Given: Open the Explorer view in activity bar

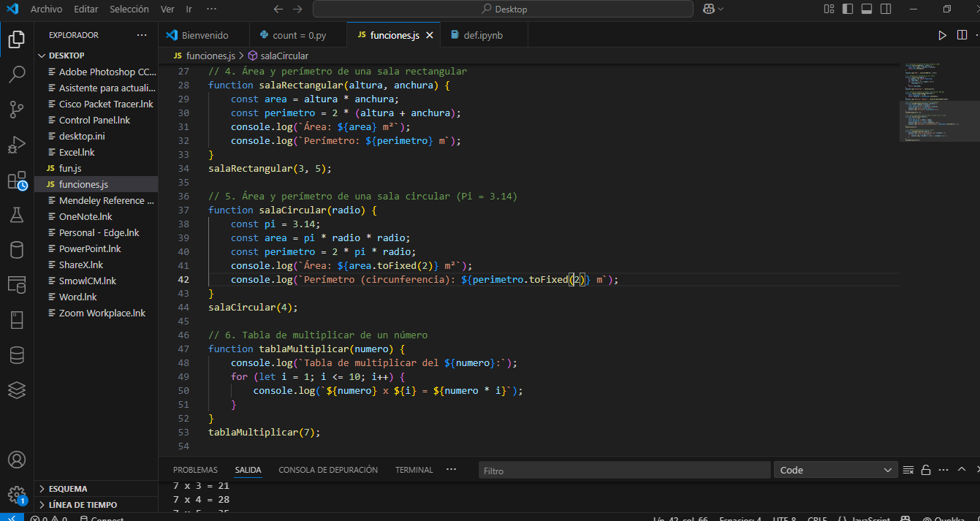Looking at the screenshot, I should (x=16, y=39).
